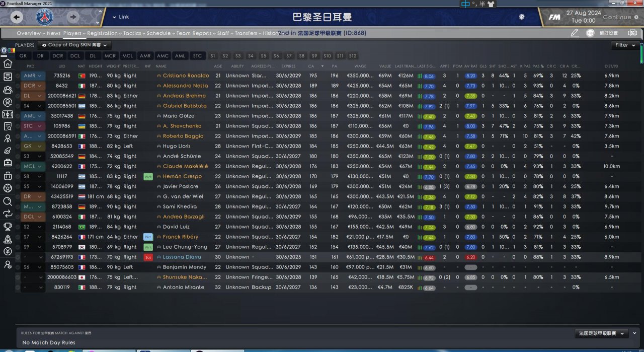Viewport: 644px width, 352px height.
Task: Open the AMR position dropdown for Cristiano Ronaldo
Action: coord(33,76)
